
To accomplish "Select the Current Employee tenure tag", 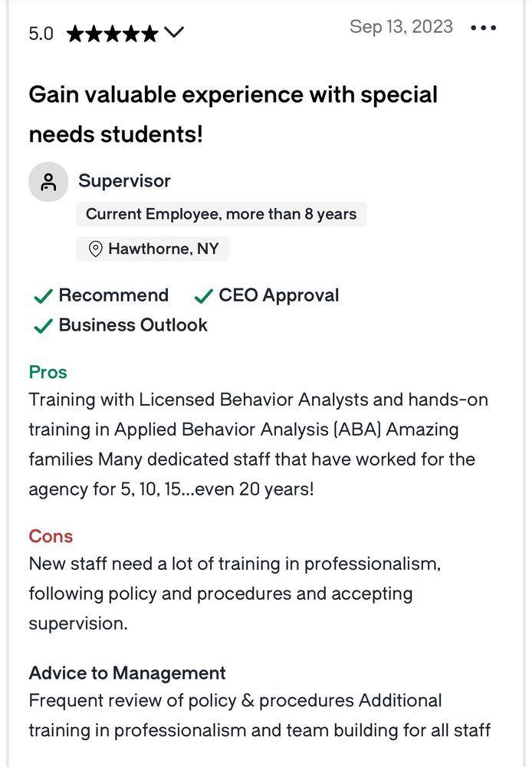I will 221,215.
